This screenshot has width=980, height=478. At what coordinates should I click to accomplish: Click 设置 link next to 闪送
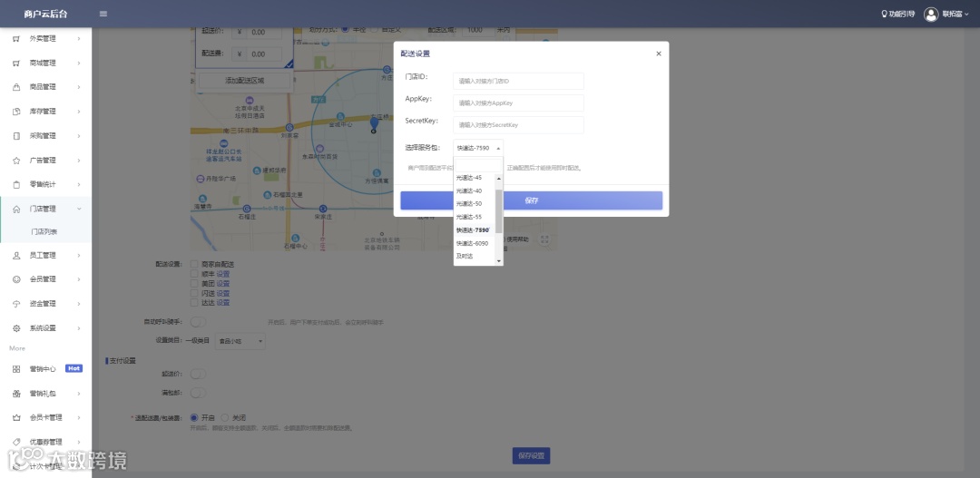[x=223, y=293]
